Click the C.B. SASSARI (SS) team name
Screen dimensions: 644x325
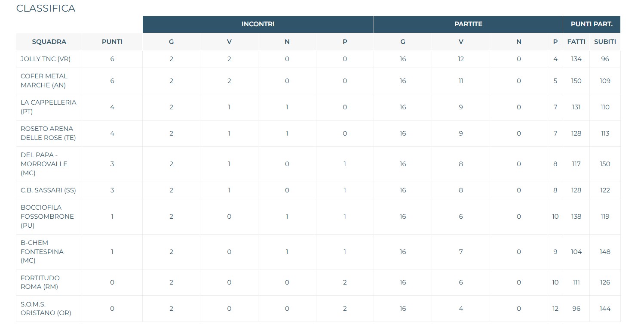(48, 190)
